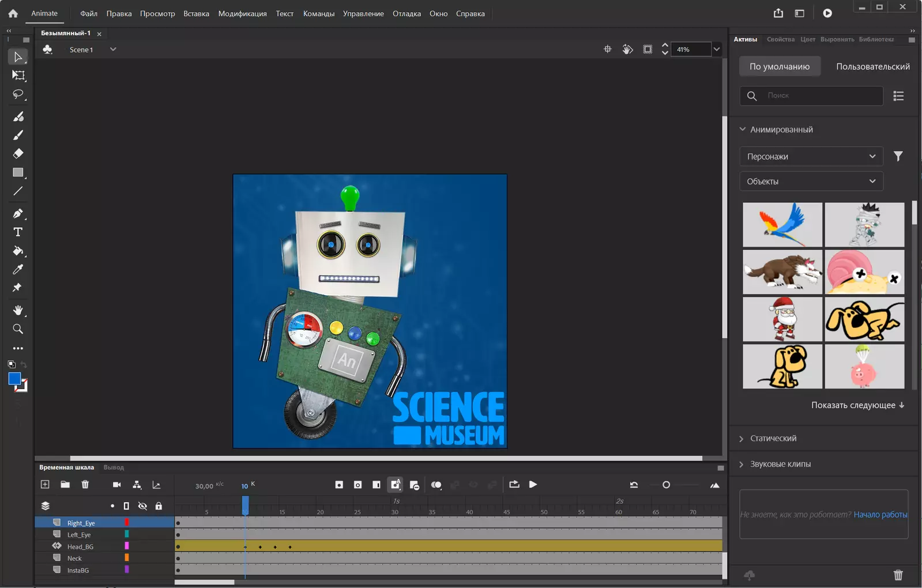The width and height of the screenshot is (922, 588).
Task: Toggle hide-all-layers eye icon
Action: point(142,506)
